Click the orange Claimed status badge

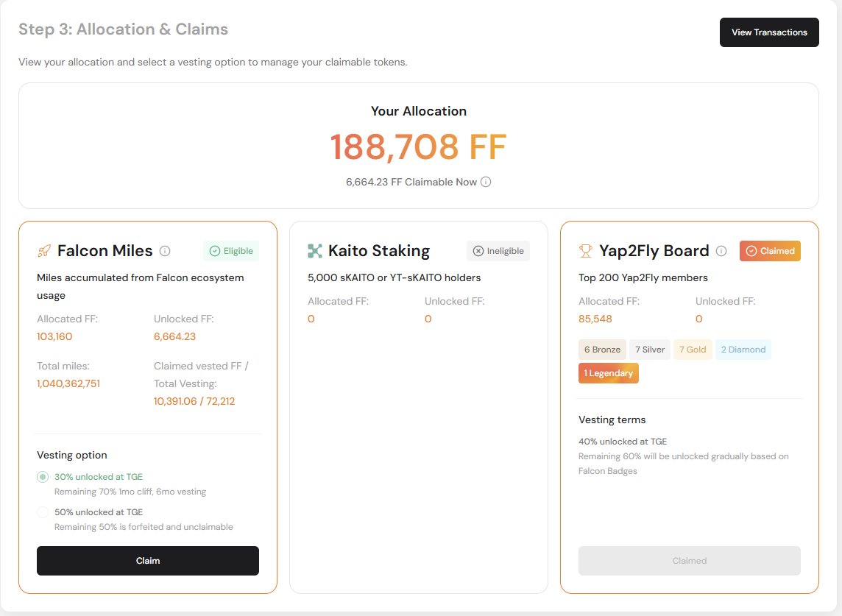770,251
